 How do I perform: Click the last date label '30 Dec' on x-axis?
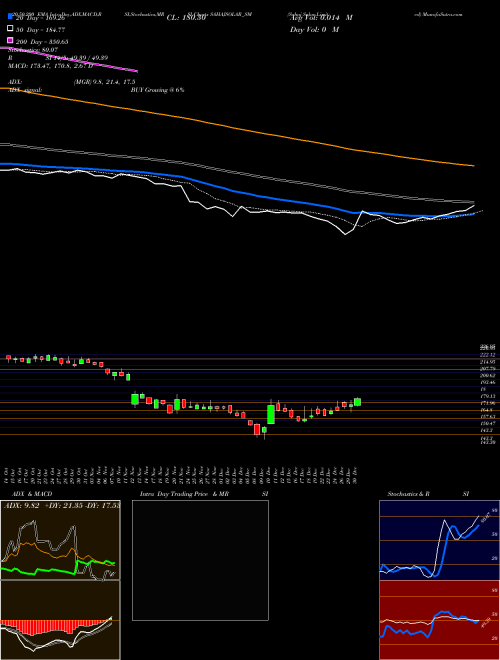[x=357, y=476]
